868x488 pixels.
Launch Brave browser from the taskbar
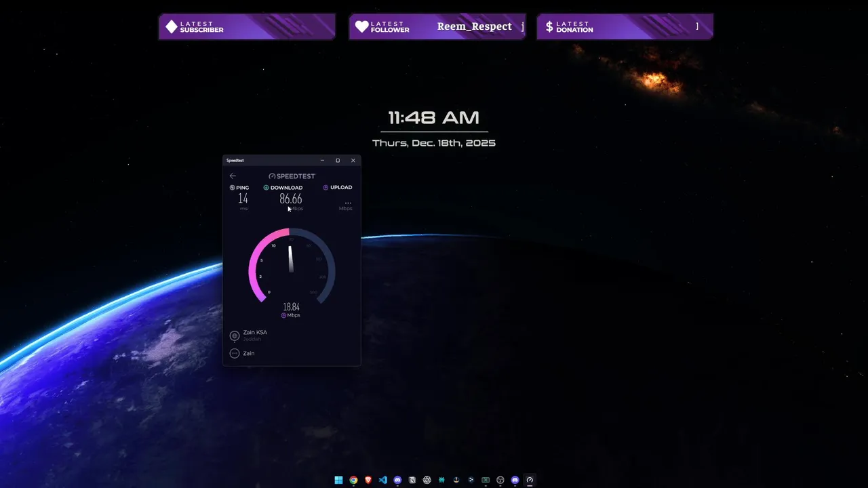[x=368, y=480]
